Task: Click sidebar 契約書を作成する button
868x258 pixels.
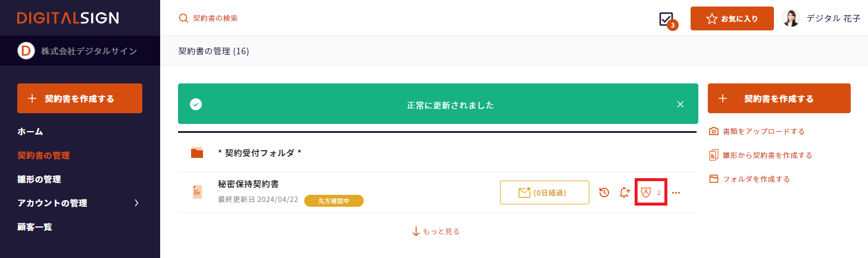Action: click(80, 98)
